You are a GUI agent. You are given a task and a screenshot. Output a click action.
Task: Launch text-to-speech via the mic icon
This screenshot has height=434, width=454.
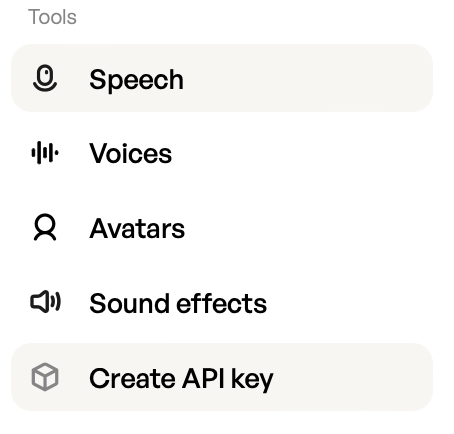tap(45, 78)
